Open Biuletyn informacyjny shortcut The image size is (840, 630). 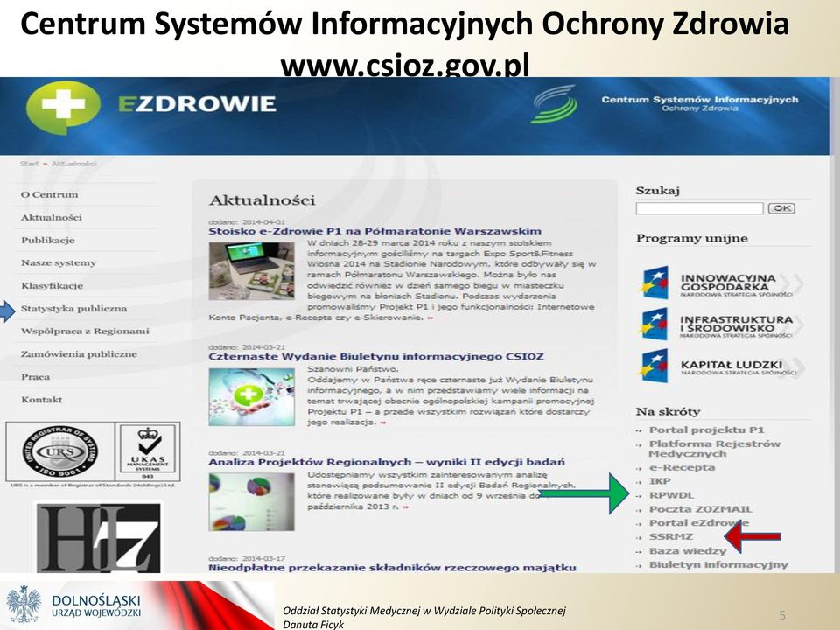(x=718, y=564)
